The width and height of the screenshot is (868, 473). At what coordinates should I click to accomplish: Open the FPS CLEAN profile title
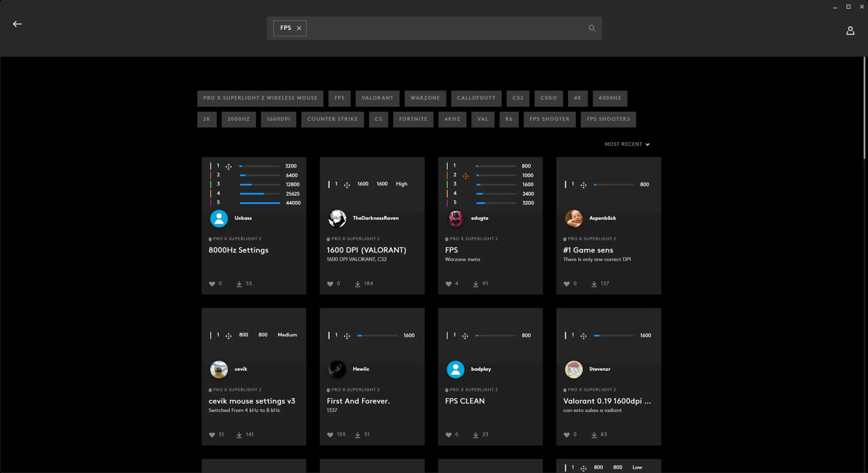465,401
